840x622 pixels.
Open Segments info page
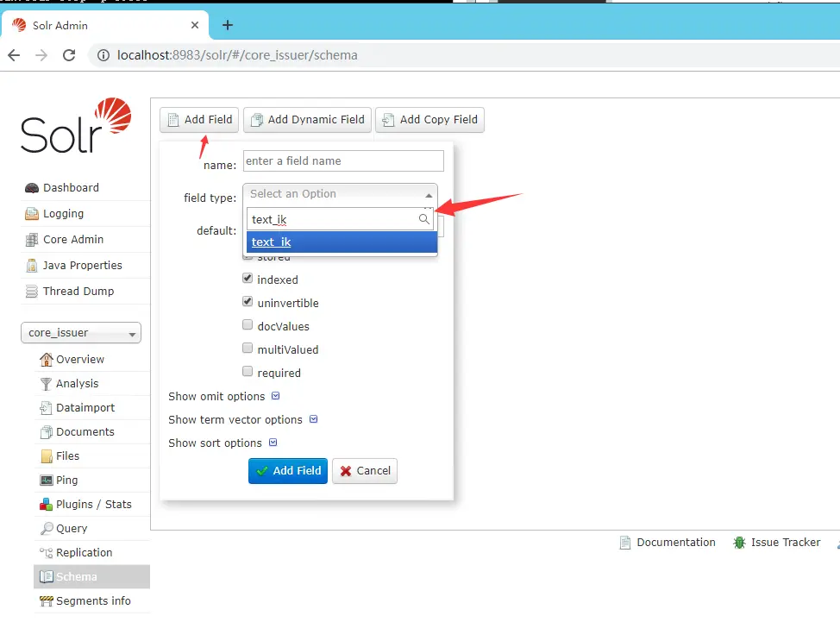pos(93,601)
